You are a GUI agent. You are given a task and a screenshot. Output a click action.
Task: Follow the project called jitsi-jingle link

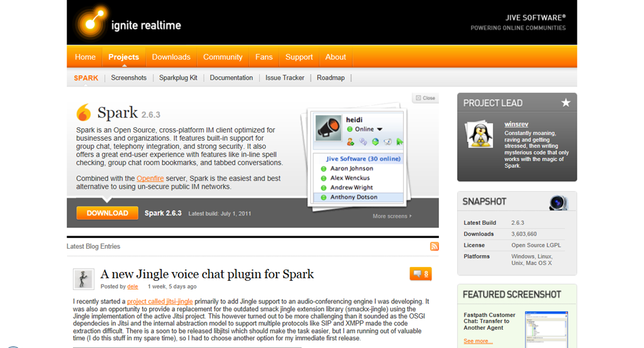pyautogui.click(x=160, y=302)
